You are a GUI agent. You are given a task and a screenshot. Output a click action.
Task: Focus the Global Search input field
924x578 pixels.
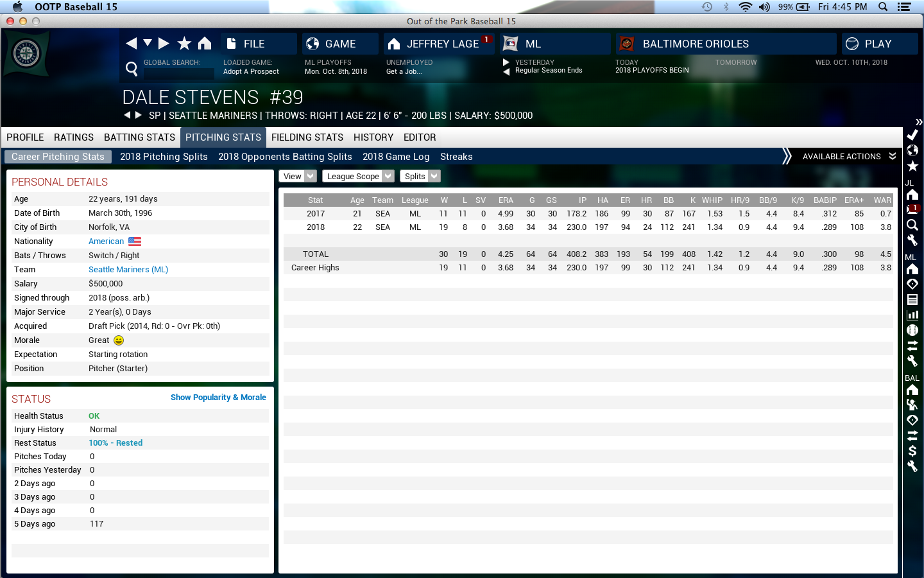pyautogui.click(x=178, y=73)
